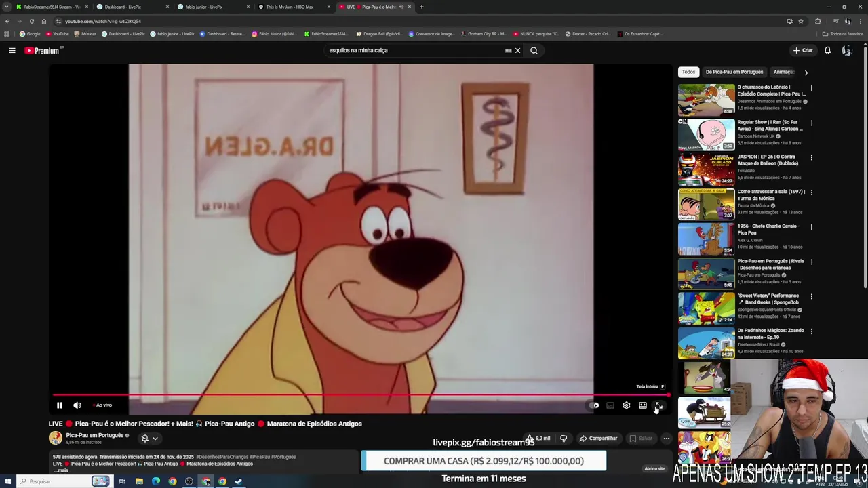Select the Todos filter chip
Screen dimensions: 868x488
(x=688, y=72)
